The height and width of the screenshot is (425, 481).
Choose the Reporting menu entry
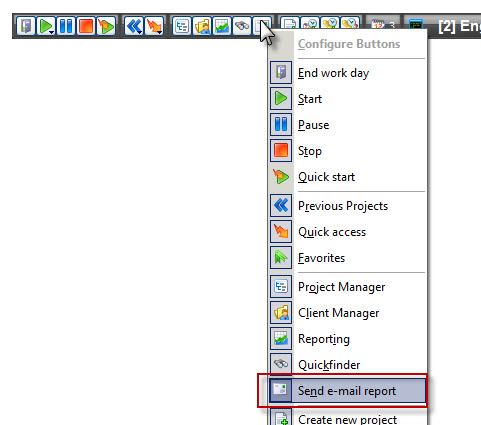point(347,339)
